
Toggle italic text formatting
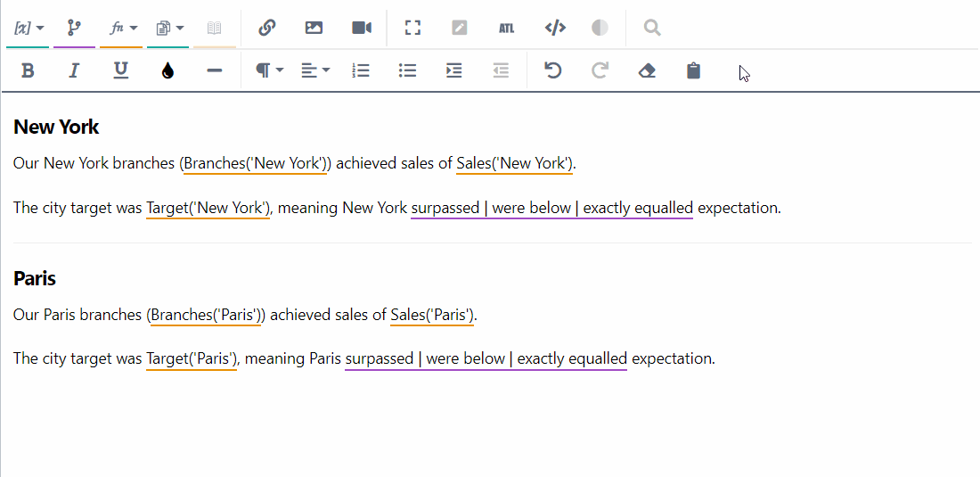point(74,70)
